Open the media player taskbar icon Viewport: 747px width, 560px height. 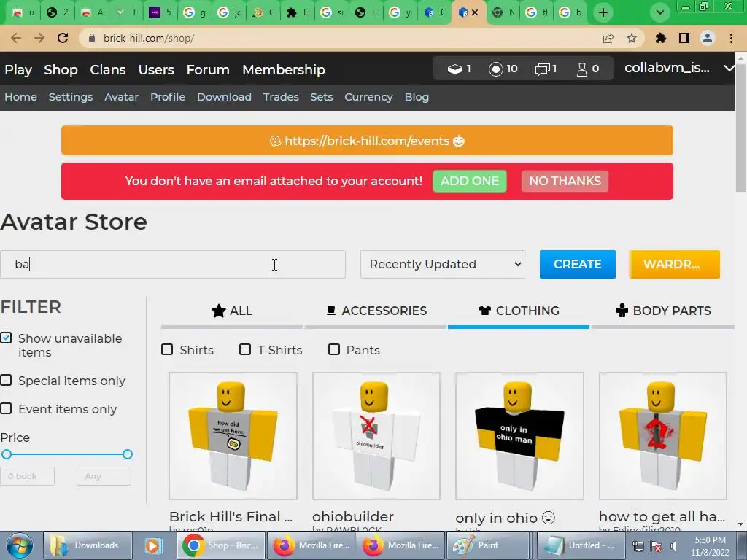tap(153, 545)
